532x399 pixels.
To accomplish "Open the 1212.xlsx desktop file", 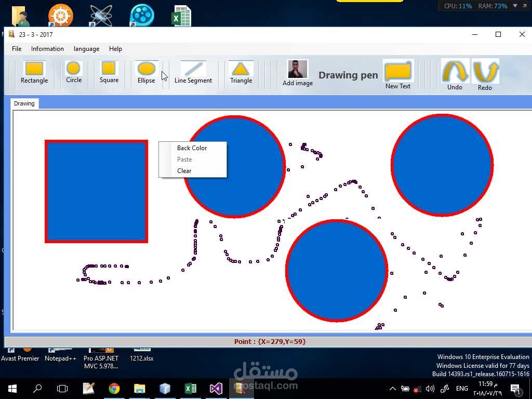I will point(141,354).
